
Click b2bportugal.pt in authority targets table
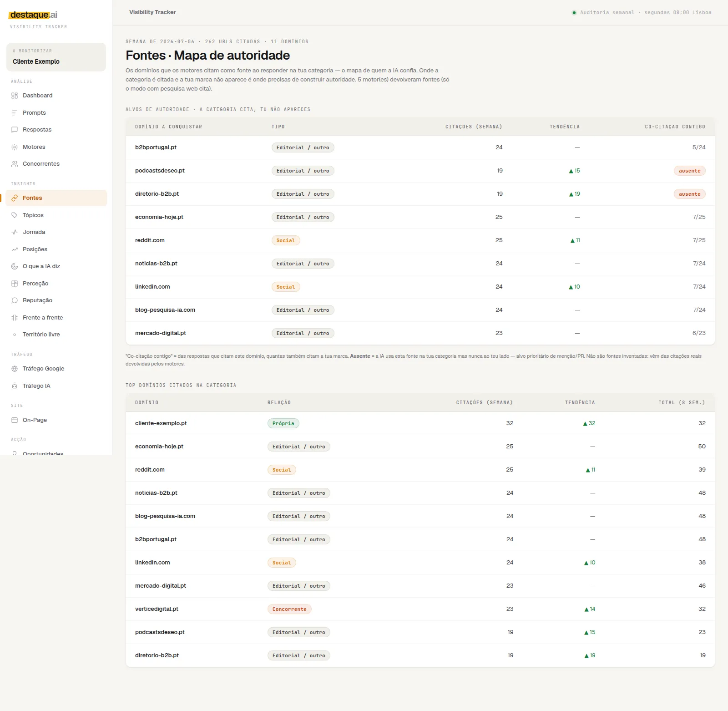[x=156, y=147]
